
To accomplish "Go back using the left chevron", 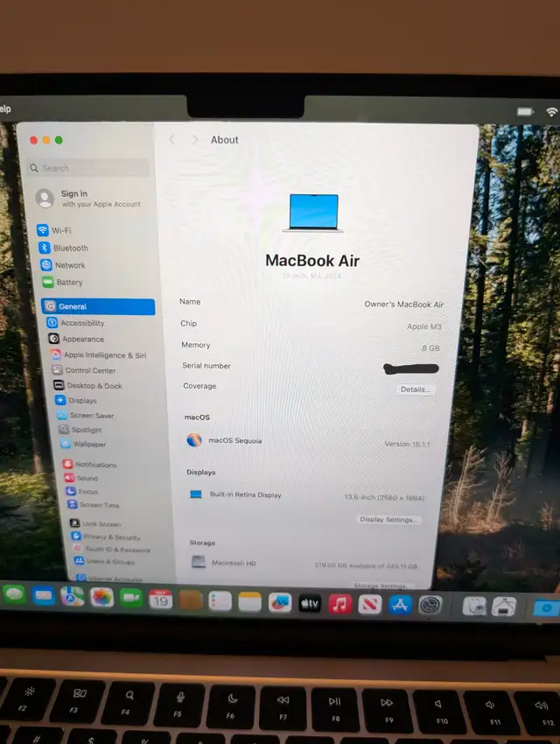I will (x=172, y=139).
